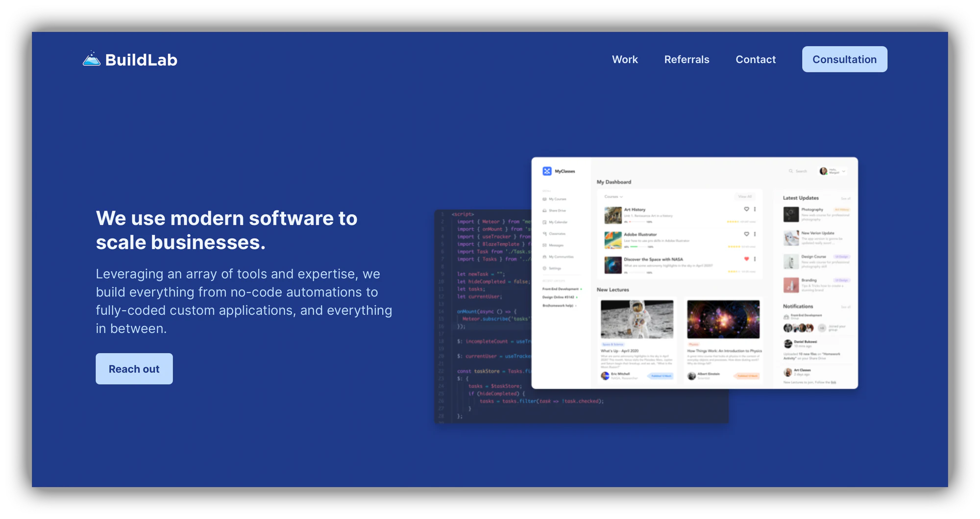Viewport: 980px width, 519px height.
Task: Click the user avatar in mockup header
Action: tap(823, 171)
